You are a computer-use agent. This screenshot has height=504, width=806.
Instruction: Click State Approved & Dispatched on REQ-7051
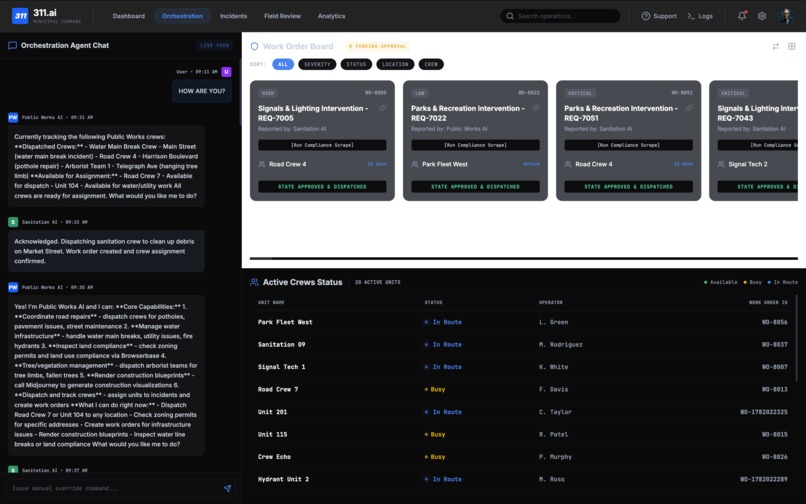[629, 187]
